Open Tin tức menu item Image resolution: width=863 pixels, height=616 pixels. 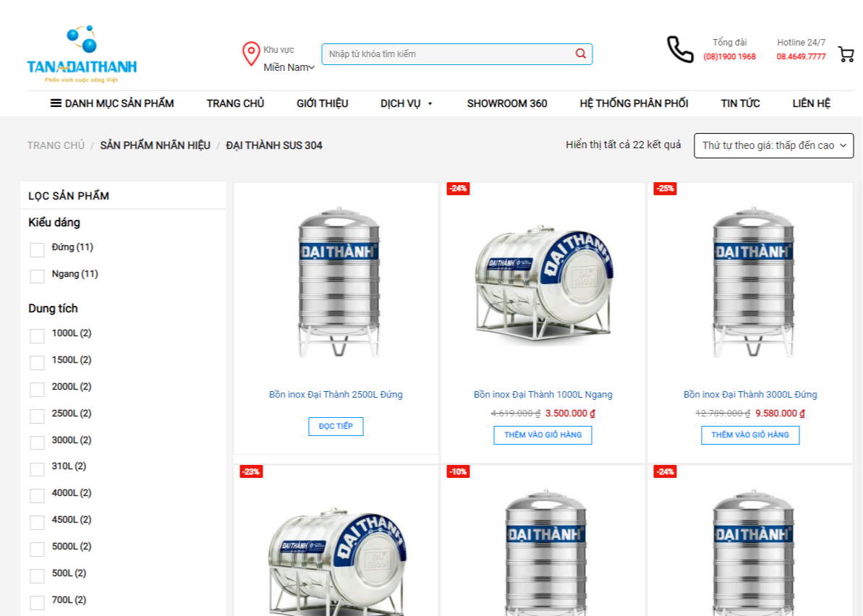[x=740, y=103]
